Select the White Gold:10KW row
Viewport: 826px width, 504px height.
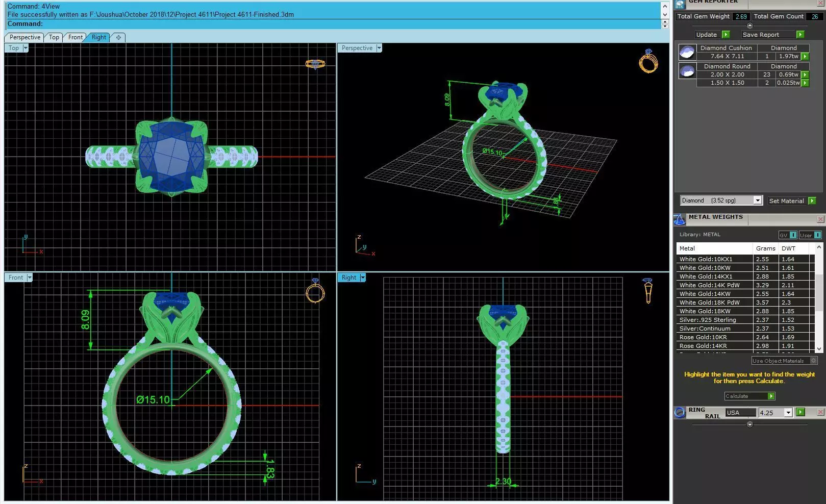click(745, 268)
